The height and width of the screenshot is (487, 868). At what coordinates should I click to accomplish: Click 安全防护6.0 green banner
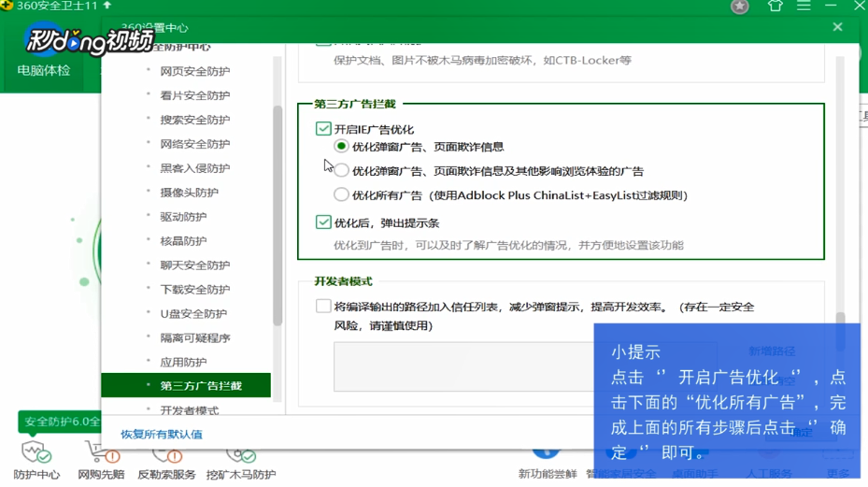click(x=60, y=422)
